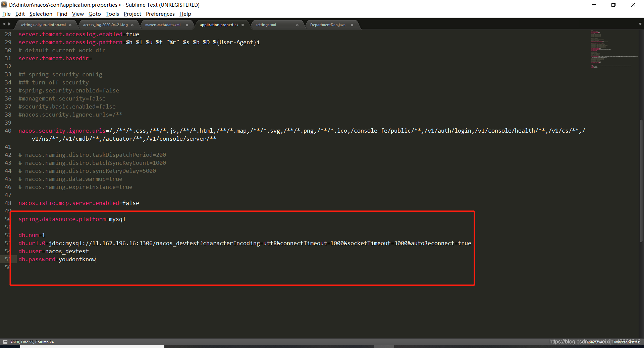Open the Help menu
644x348 pixels.
(x=185, y=14)
